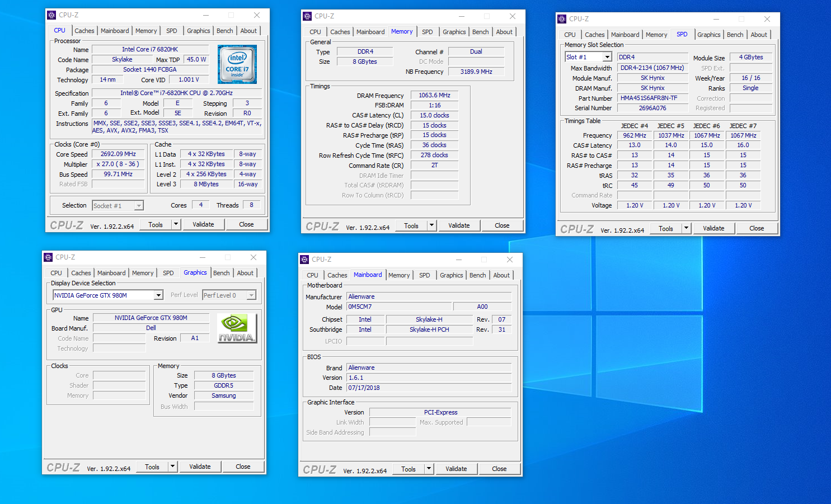The height and width of the screenshot is (504, 831).
Task: Click CPU-Z title bar icon of CPU window
Action: 51,15
